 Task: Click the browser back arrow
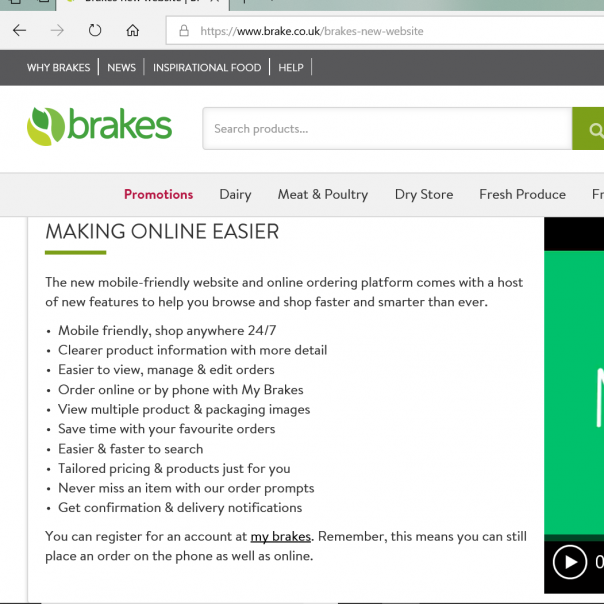tap(19, 31)
